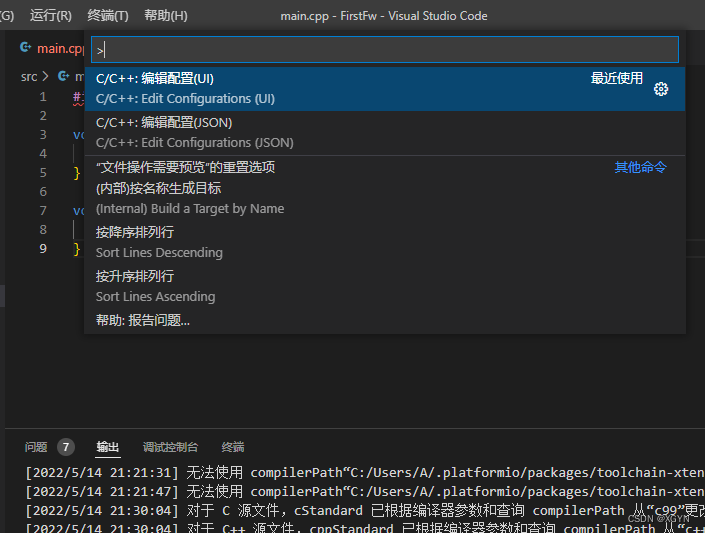
Task: Expand the breadcrumb chevron after src
Action: coord(45,76)
